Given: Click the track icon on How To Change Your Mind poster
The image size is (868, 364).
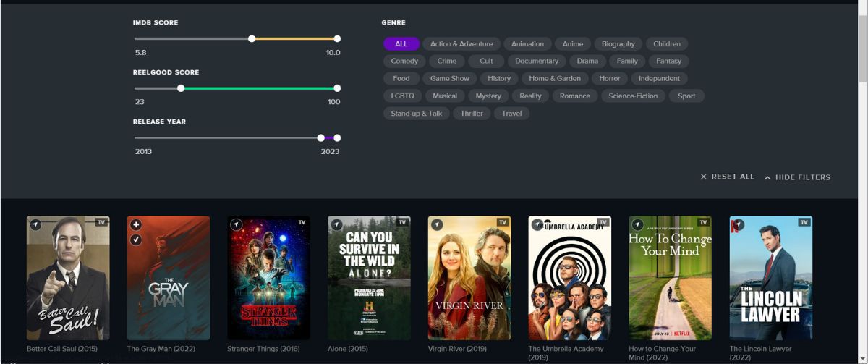Looking at the screenshot, I should (x=637, y=225).
